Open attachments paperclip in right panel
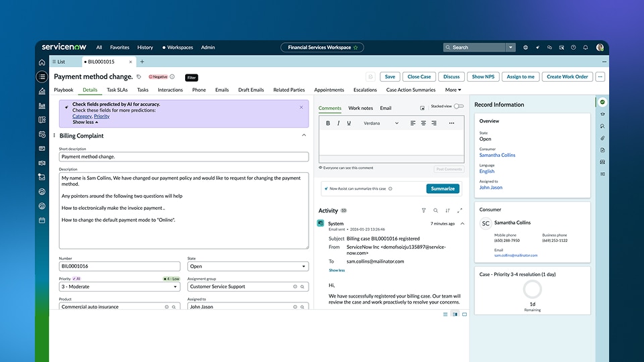This screenshot has height=362, width=644. click(x=602, y=138)
